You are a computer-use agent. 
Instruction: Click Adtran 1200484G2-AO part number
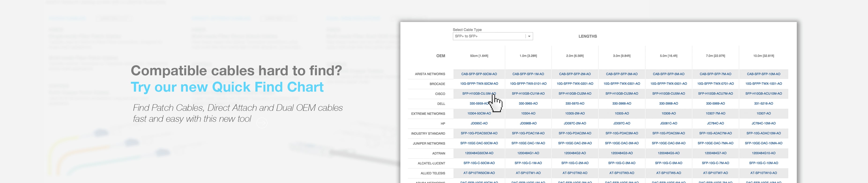(x=575, y=153)
